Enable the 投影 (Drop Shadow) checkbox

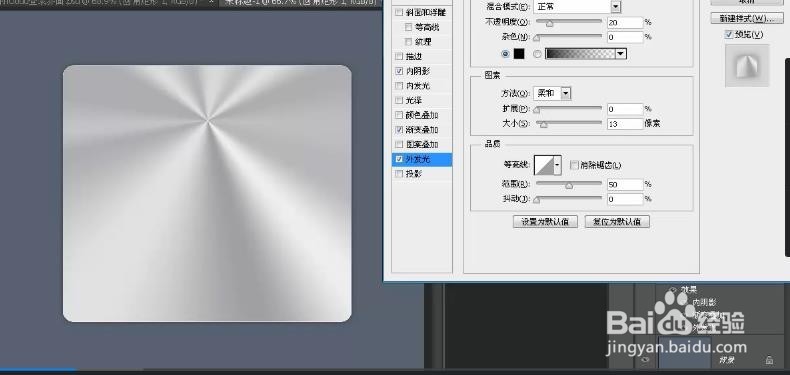(399, 174)
